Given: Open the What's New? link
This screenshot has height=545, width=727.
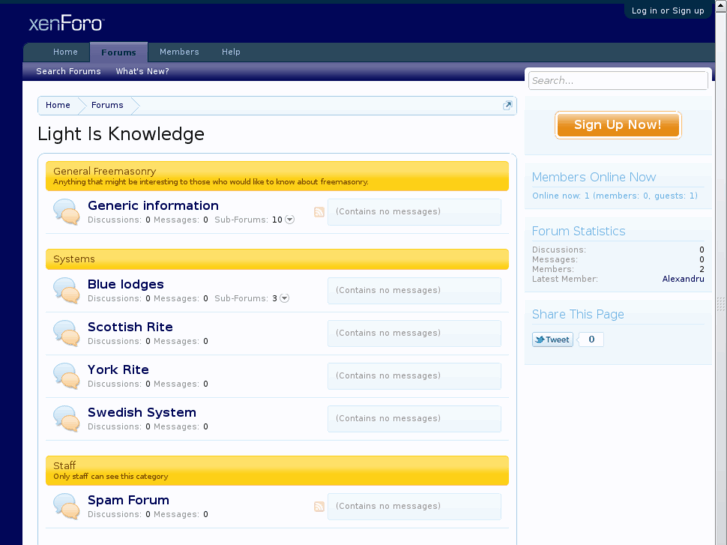Looking at the screenshot, I should tap(142, 71).
